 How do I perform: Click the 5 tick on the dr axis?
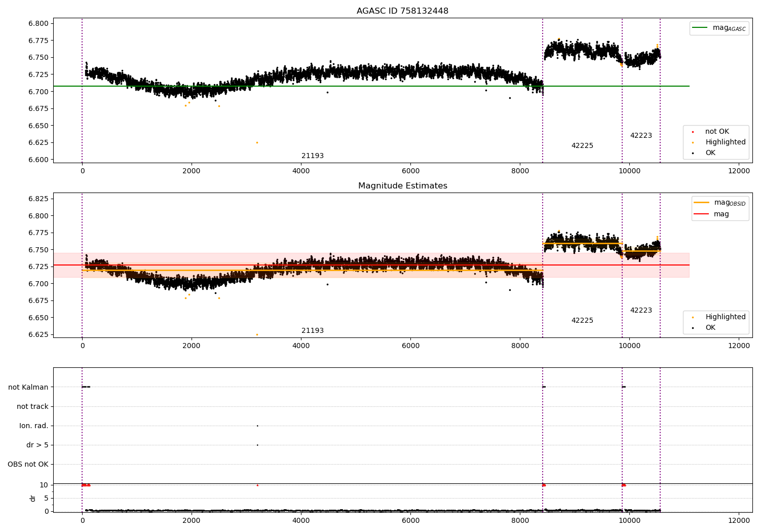click(x=46, y=498)
